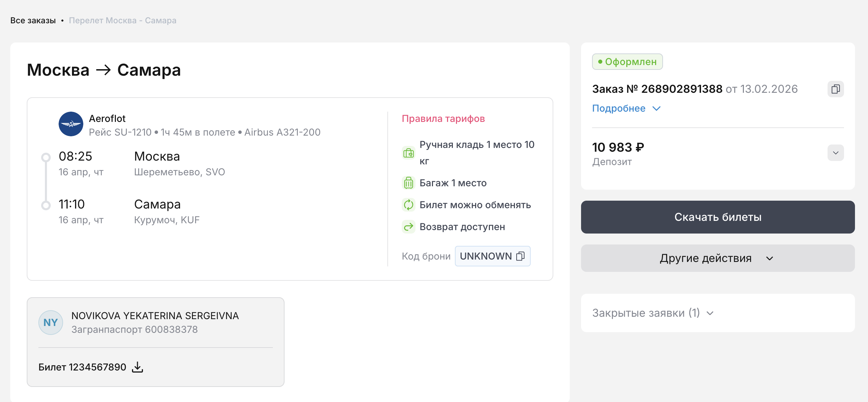Copy the UNKNOWN booking code
The image size is (868, 402).
coord(520,256)
